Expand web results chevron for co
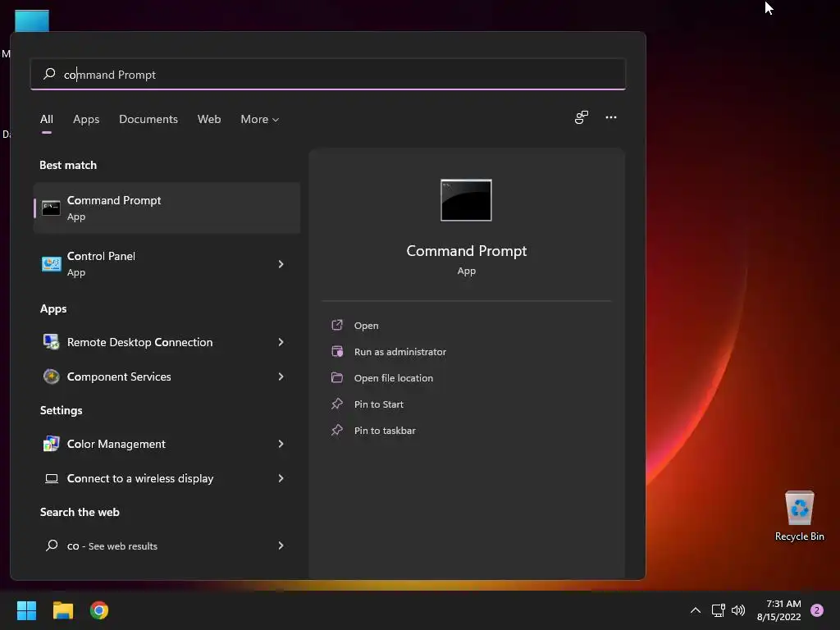840x630 pixels. point(281,546)
